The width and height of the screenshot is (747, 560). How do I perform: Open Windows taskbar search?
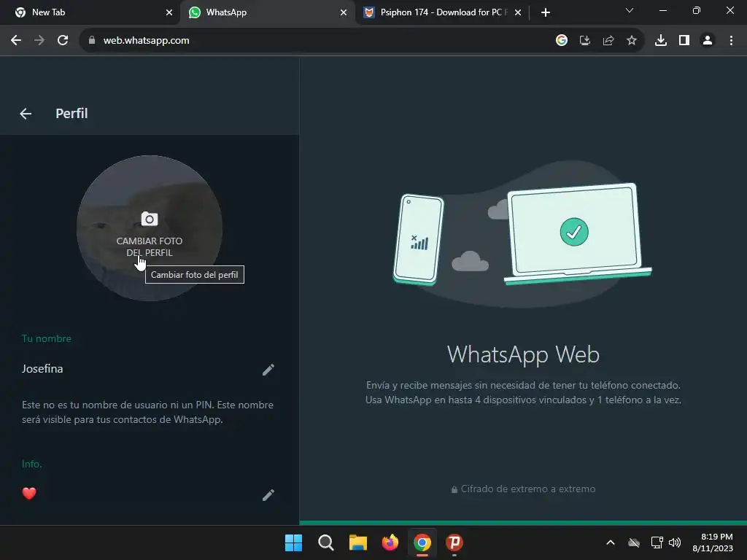[326, 542]
